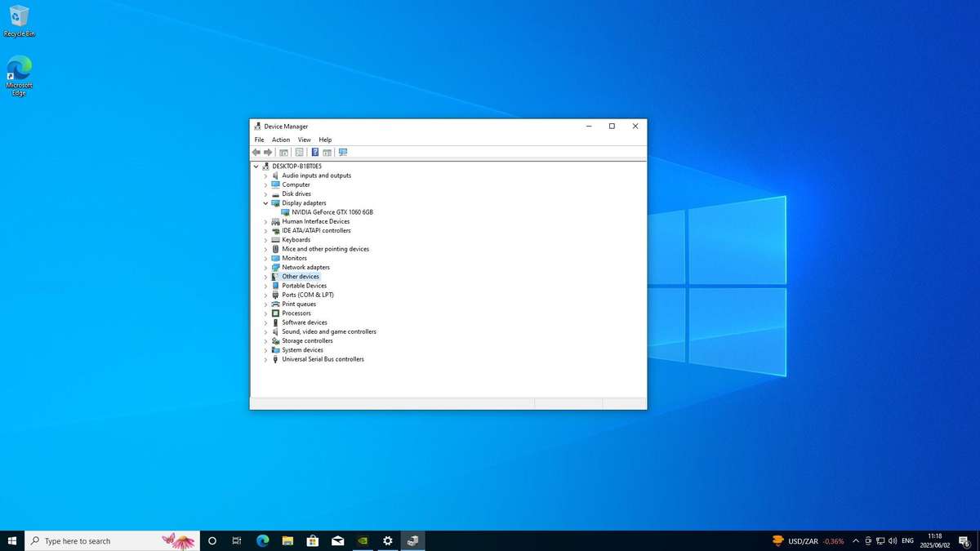Click the Properties toolbar icon
The height and width of the screenshot is (551, 980).
click(299, 153)
